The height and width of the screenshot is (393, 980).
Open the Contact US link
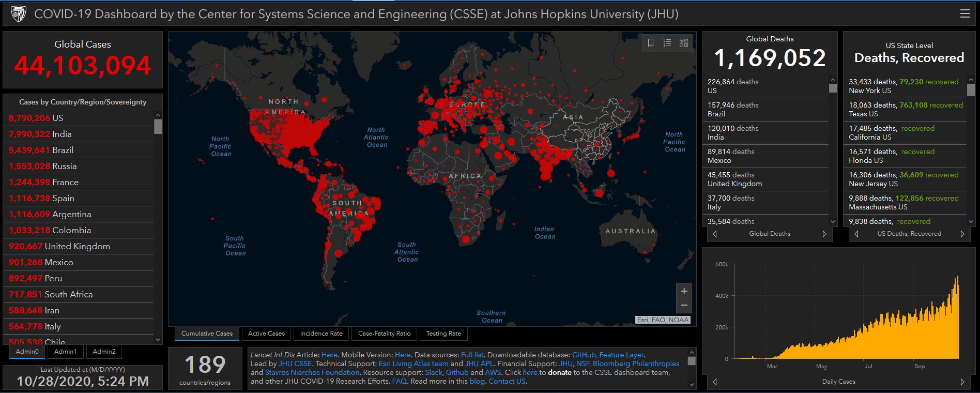tap(507, 381)
